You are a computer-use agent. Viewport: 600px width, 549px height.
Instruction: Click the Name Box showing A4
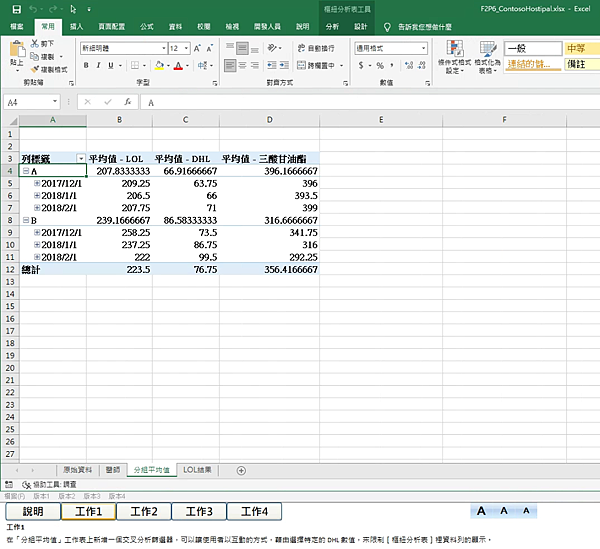28,102
